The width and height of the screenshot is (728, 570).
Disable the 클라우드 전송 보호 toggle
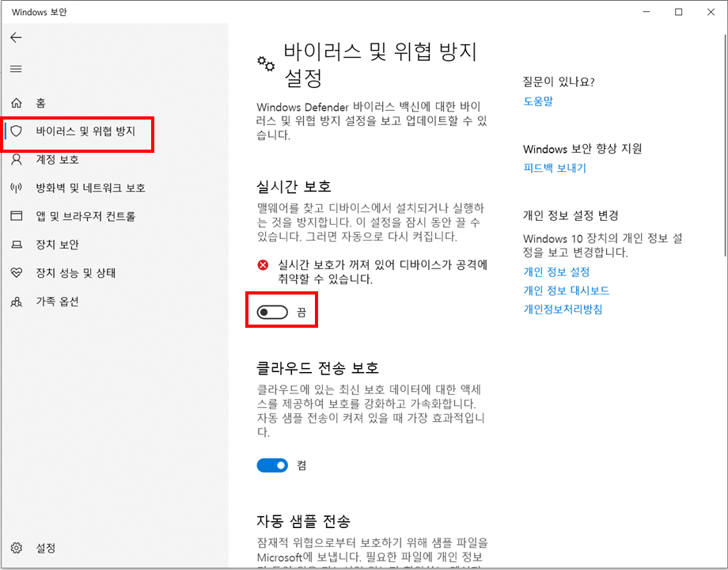(x=272, y=465)
